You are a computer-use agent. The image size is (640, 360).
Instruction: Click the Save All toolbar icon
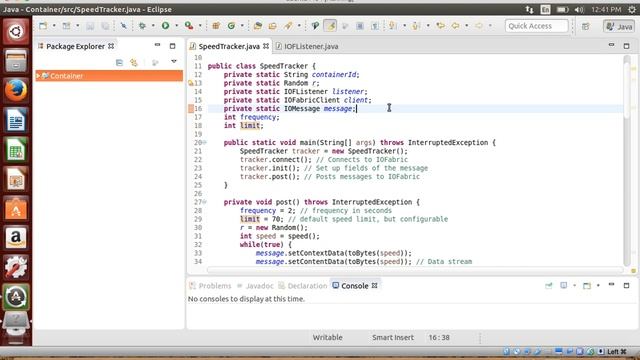[105, 26]
